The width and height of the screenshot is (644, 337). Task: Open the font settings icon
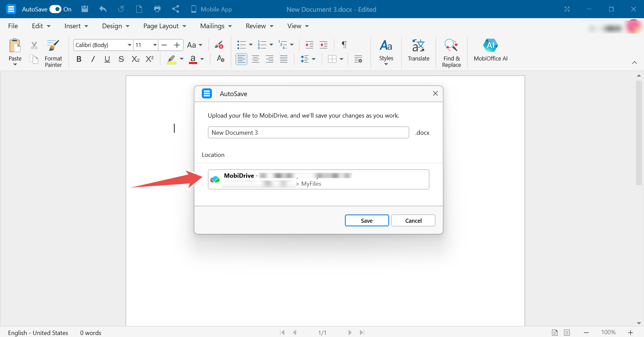221,59
